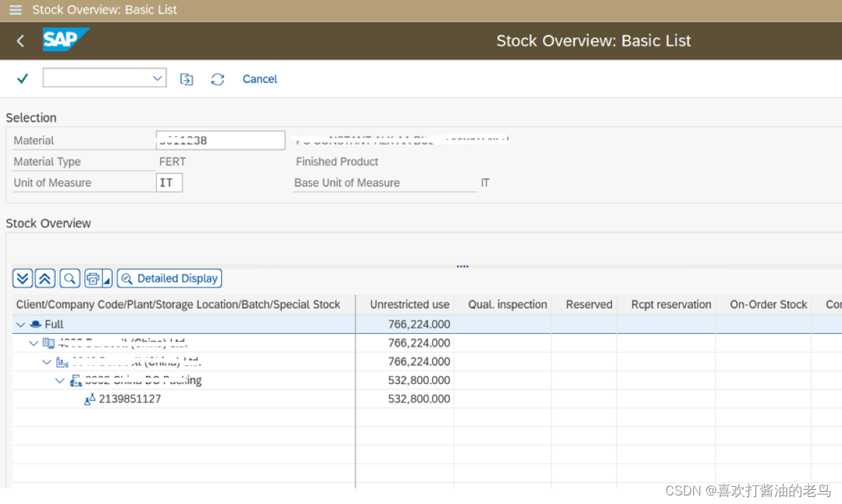This screenshot has width=842, height=504.
Task: Refresh the stock overview list
Action: pyautogui.click(x=217, y=79)
